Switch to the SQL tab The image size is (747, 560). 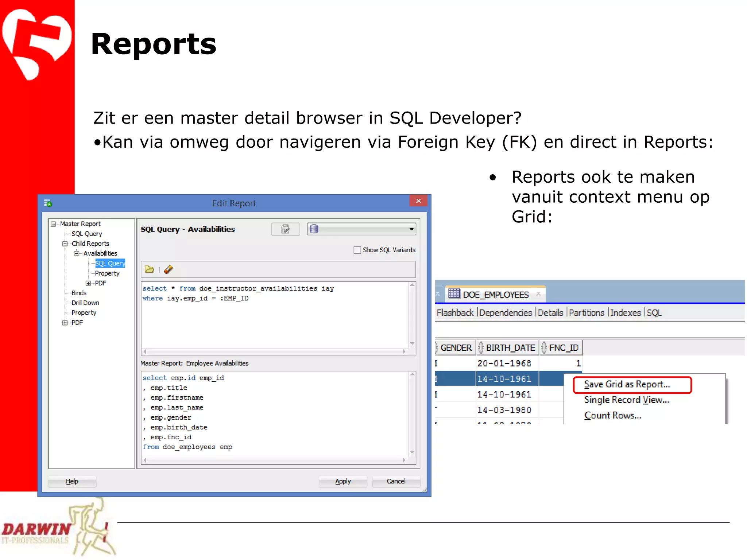tap(654, 313)
